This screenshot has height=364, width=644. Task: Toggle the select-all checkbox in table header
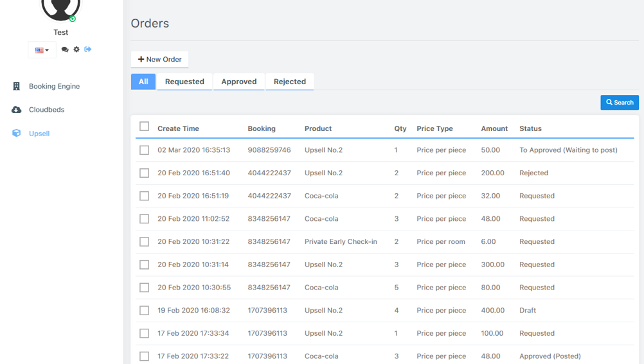tap(144, 126)
